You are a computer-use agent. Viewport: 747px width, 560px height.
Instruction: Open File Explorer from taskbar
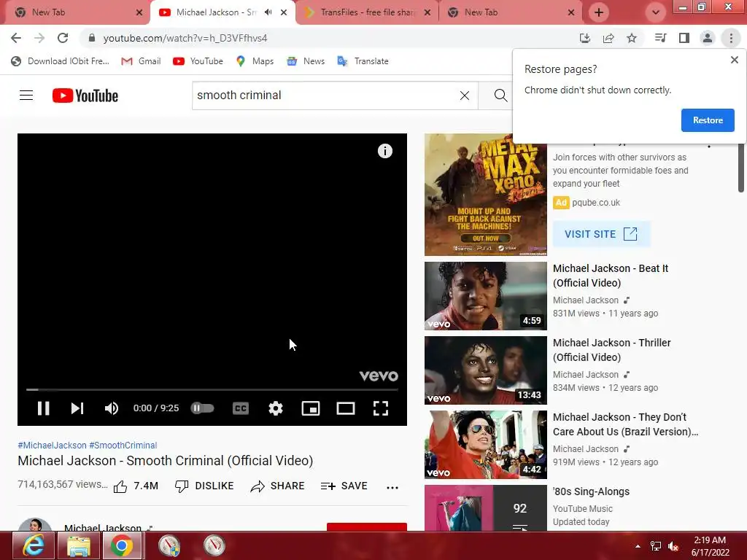[79, 545]
